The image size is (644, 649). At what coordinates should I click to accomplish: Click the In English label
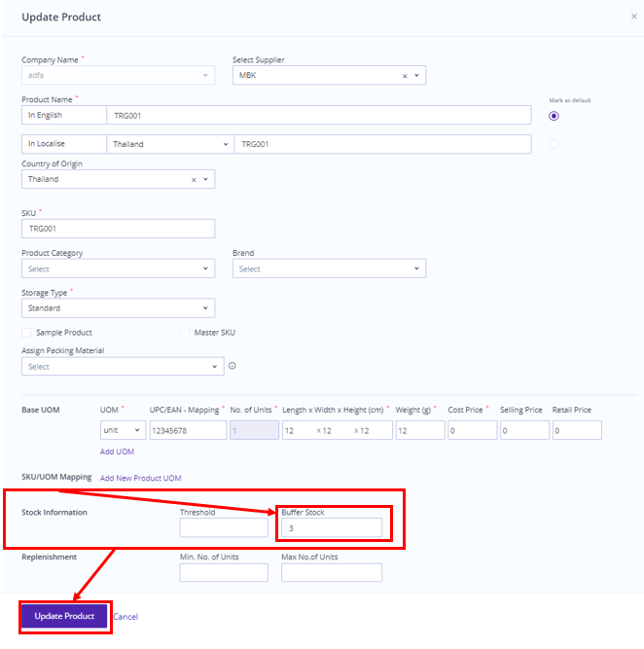point(45,115)
